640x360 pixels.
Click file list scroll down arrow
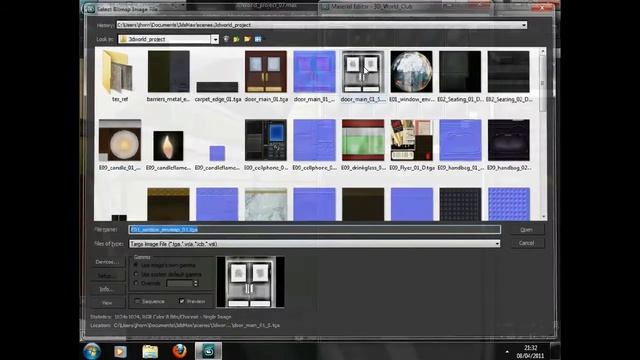pos(543,217)
